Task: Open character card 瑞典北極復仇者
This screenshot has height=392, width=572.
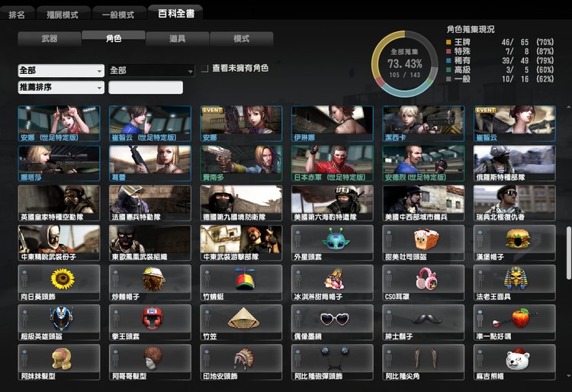Action: click(x=514, y=203)
